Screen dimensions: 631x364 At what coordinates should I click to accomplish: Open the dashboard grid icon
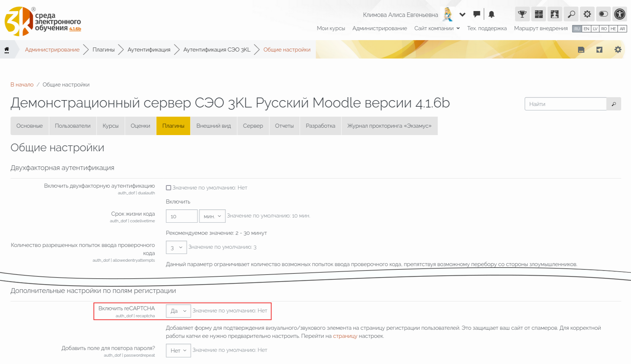coord(539,14)
